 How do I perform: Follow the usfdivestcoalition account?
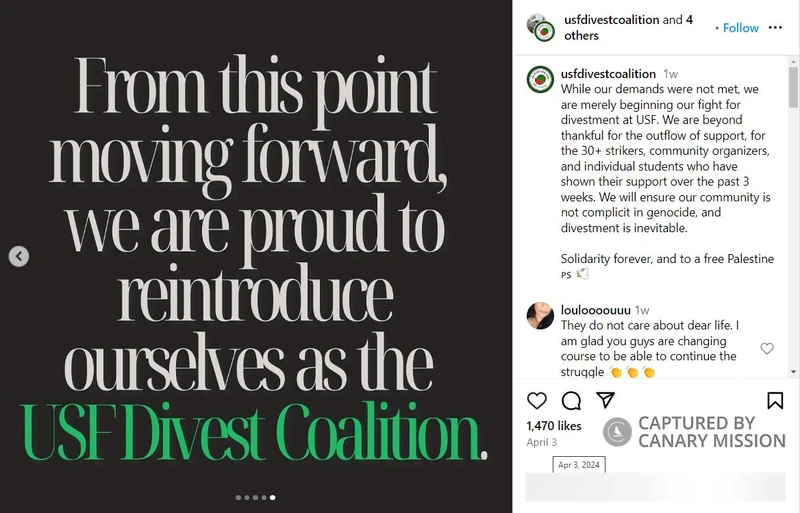click(741, 28)
